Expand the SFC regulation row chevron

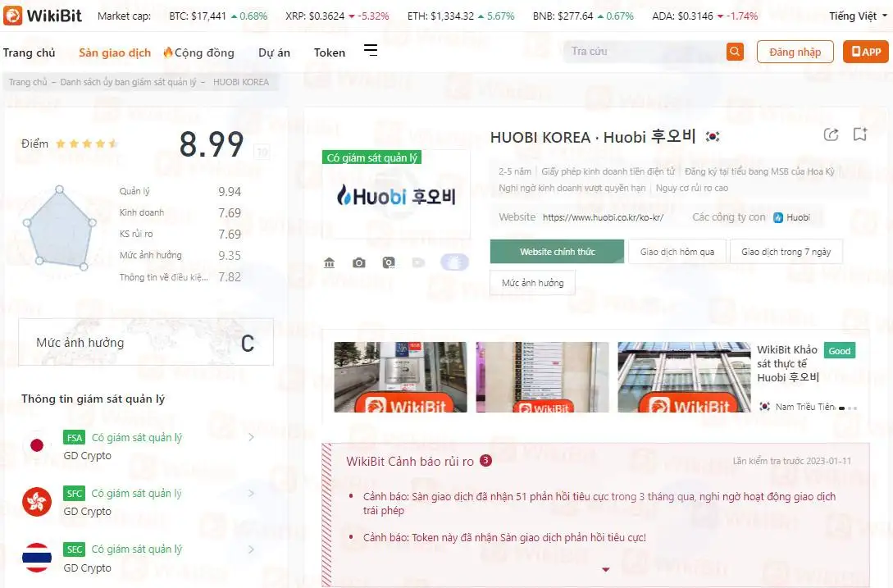[251, 493]
